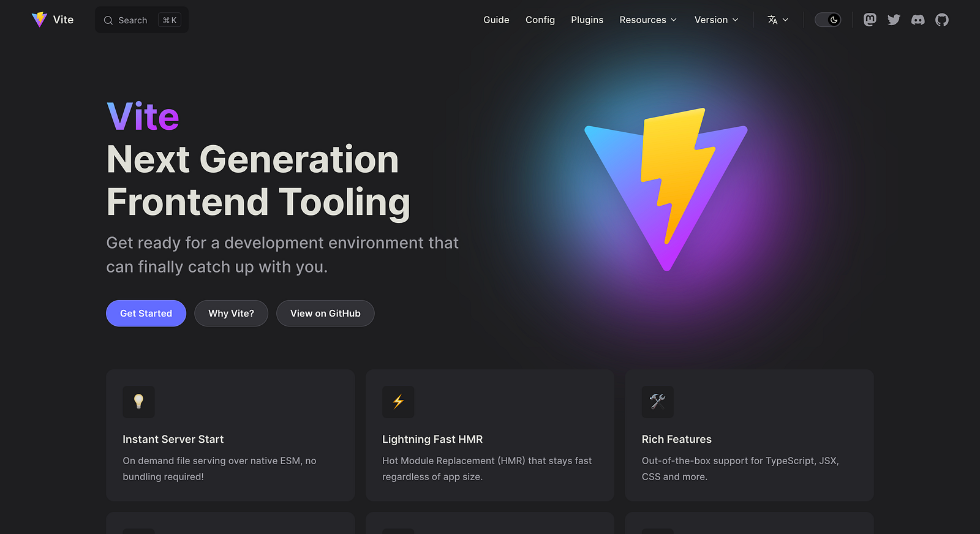Click the large Vite hero logo
980x534 pixels.
pyautogui.click(x=666, y=189)
